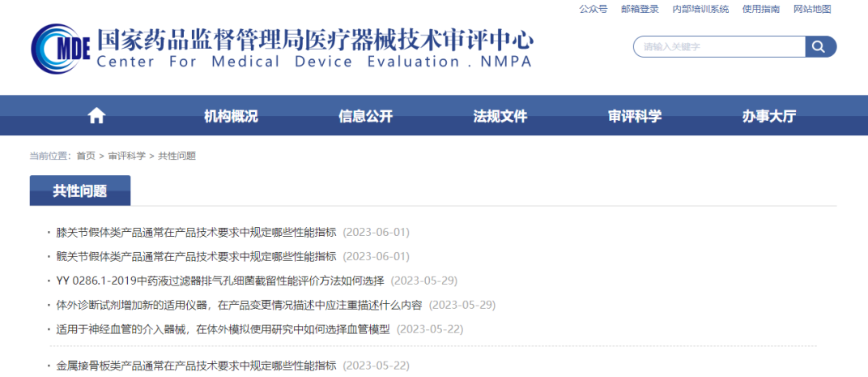Go to 审评科学 section
The image size is (868, 377).
coord(634,116)
